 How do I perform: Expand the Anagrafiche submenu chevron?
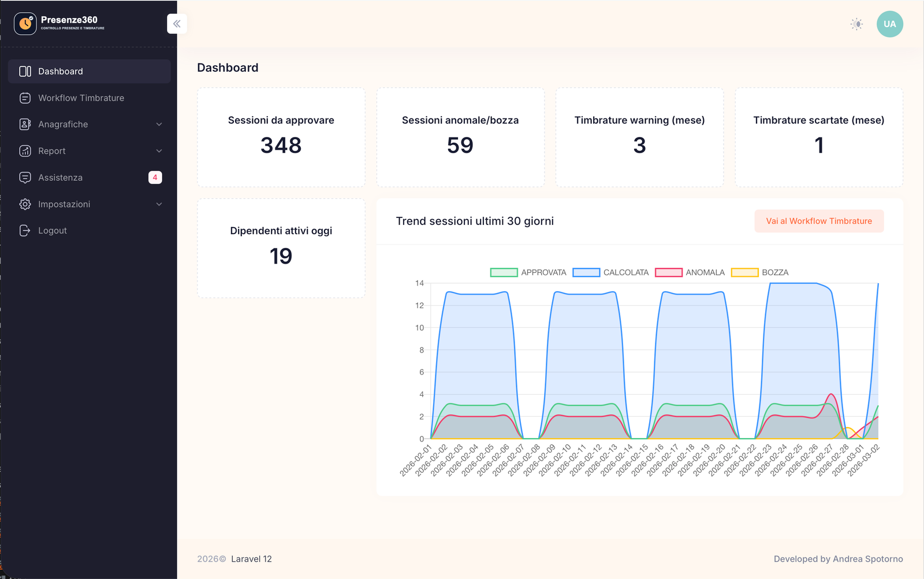[159, 124]
